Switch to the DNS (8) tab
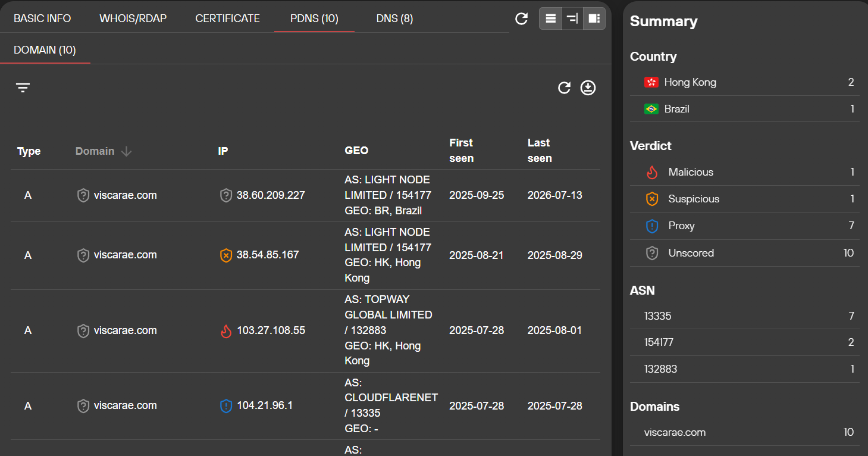This screenshot has width=868, height=456. coord(394,18)
